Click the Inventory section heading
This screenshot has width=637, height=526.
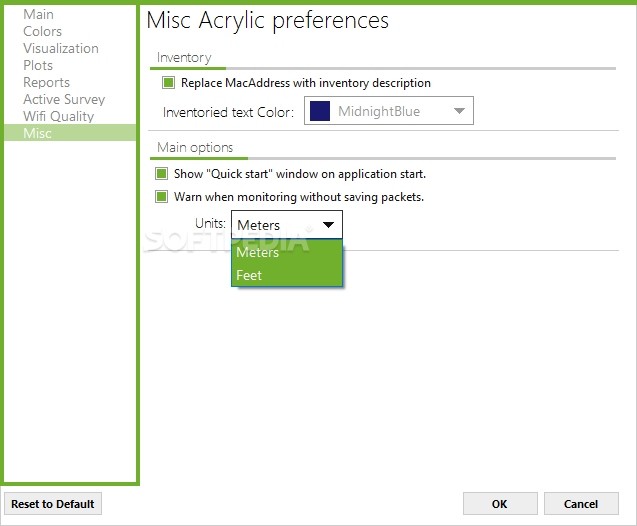pos(184,58)
